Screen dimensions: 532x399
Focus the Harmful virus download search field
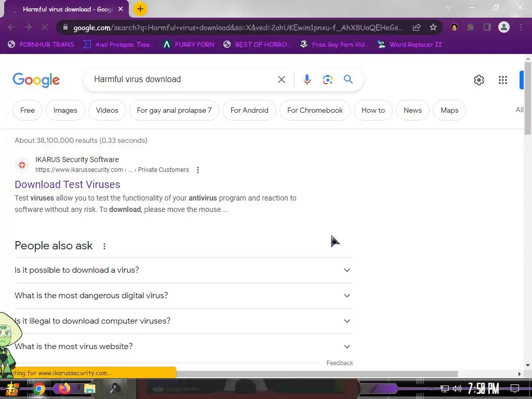[x=183, y=79]
